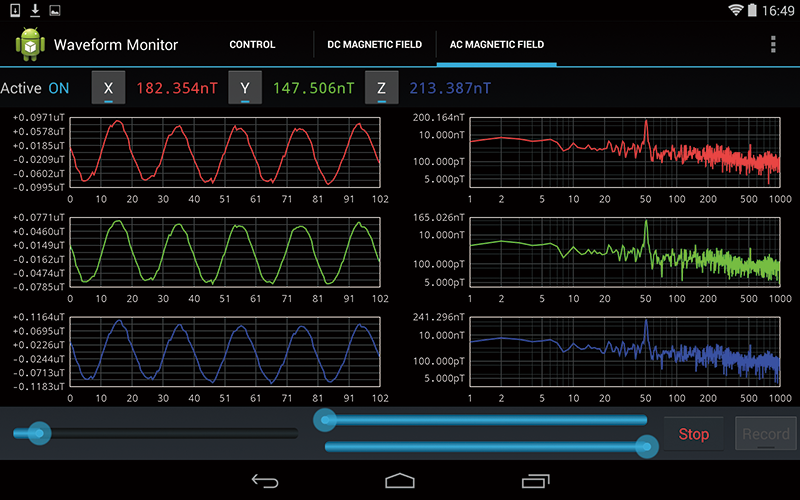
Task: Tap the red X-axis waveform chart
Action: 225,152
